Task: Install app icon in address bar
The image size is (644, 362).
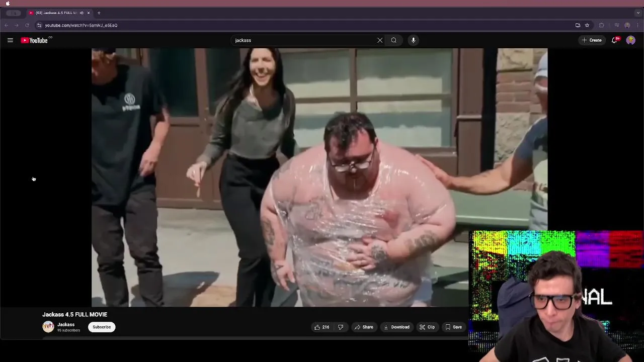Action: (x=578, y=25)
